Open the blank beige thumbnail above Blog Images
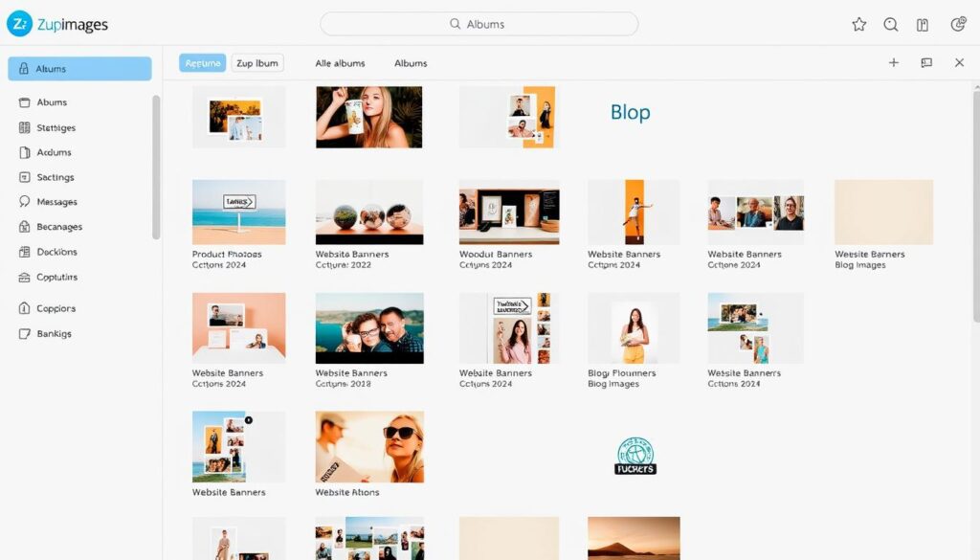This screenshot has height=560, width=980. [x=883, y=212]
